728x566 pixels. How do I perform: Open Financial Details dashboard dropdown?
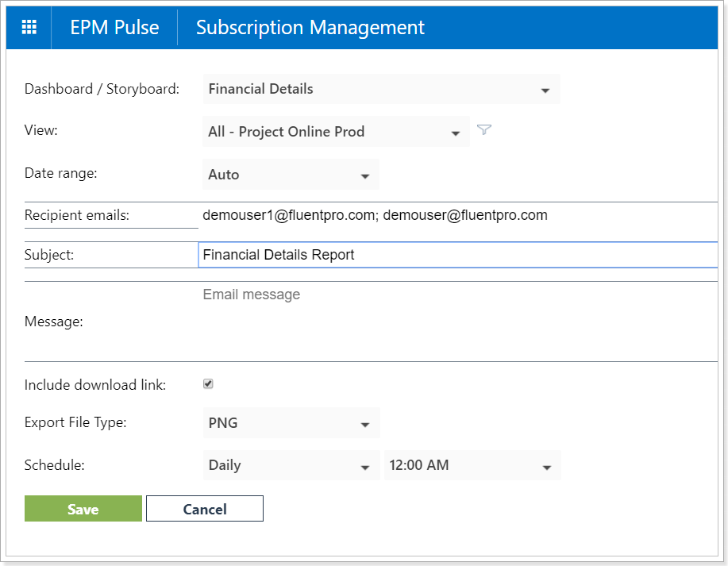point(381,89)
